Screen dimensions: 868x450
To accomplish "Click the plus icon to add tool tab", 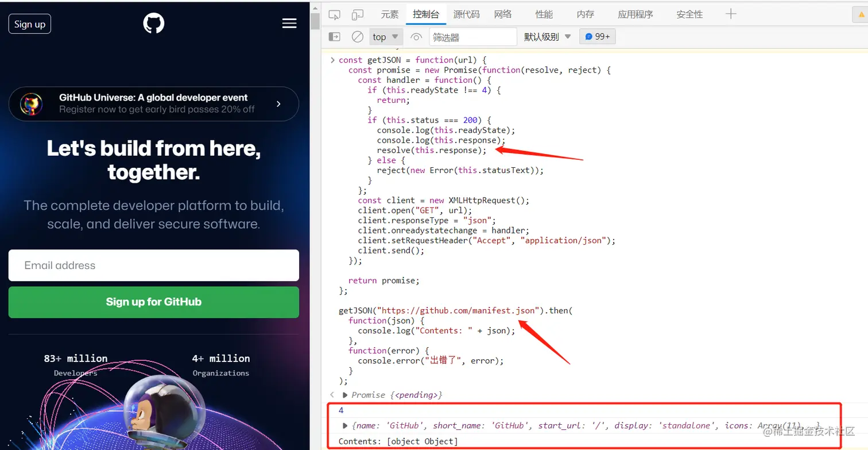I will tap(731, 14).
